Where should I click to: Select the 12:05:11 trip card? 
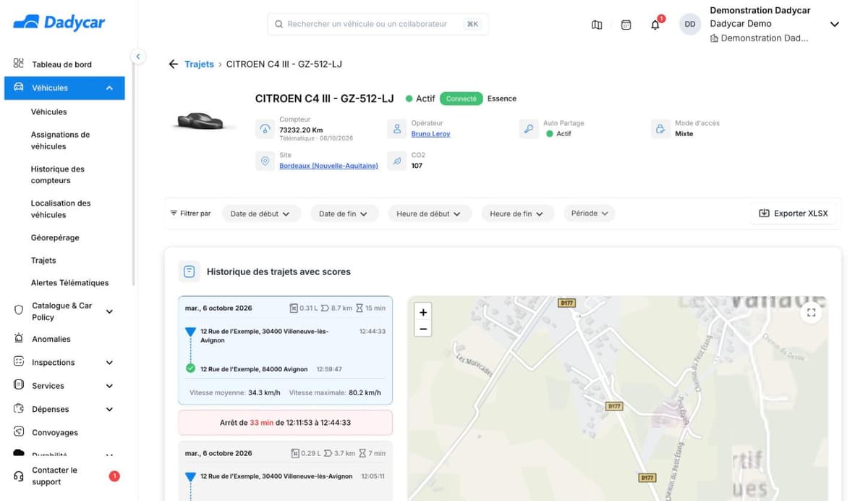click(x=285, y=471)
